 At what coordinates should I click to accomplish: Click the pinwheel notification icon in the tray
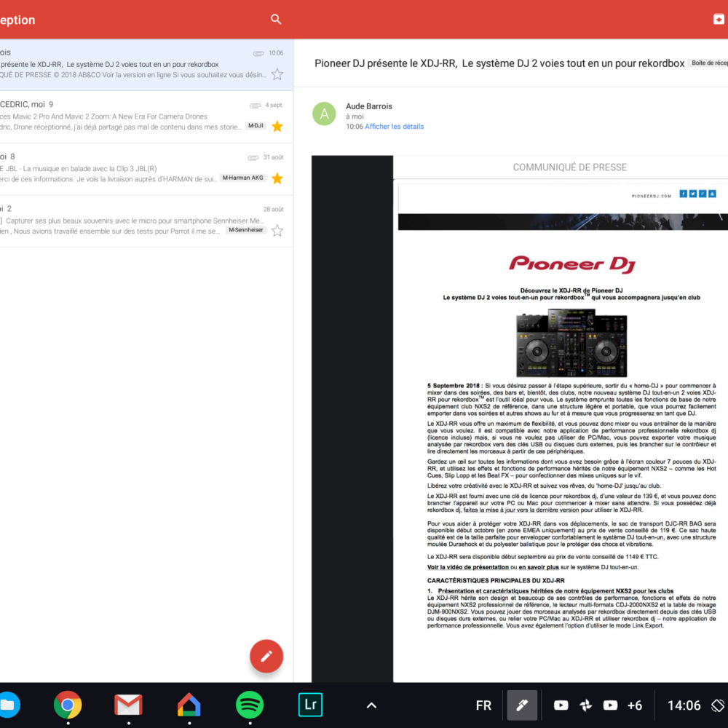pyautogui.click(x=586, y=705)
